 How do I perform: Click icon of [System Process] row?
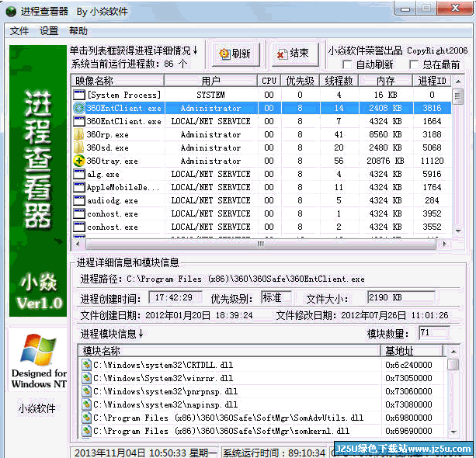pos(79,95)
